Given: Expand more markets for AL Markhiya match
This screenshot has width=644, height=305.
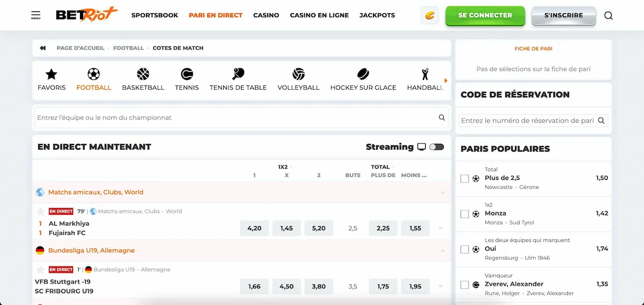Looking at the screenshot, I should [441, 228].
